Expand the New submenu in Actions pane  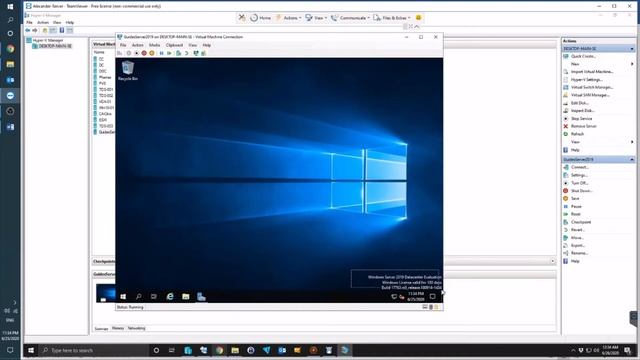click(x=575, y=64)
